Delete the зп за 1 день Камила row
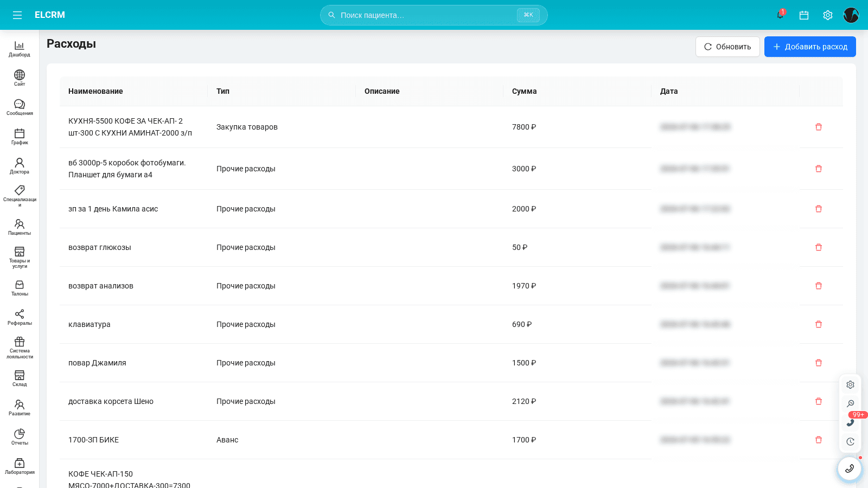Screen dimensions: 868x488 tap(819, 209)
